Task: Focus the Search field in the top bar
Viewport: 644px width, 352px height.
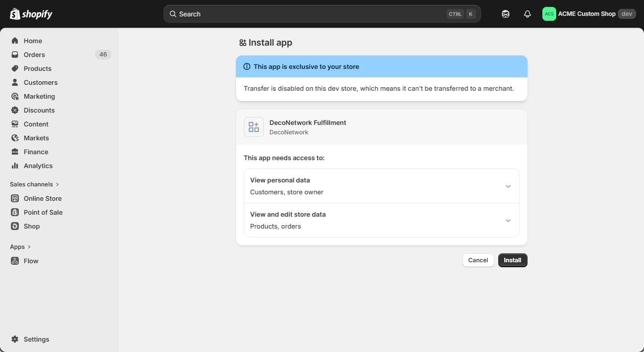Action: tap(322, 14)
